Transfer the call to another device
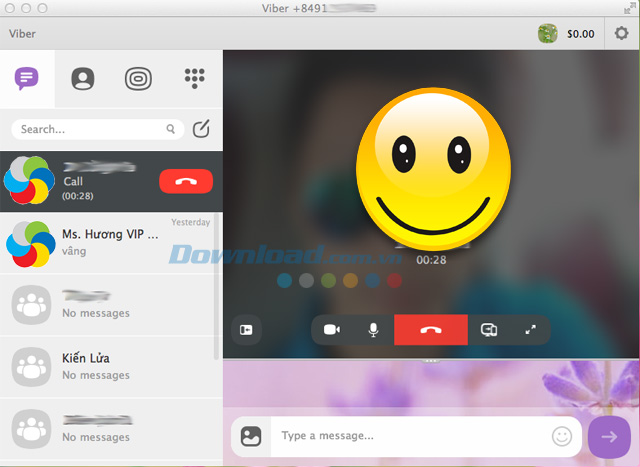The image size is (640, 467). tap(489, 329)
